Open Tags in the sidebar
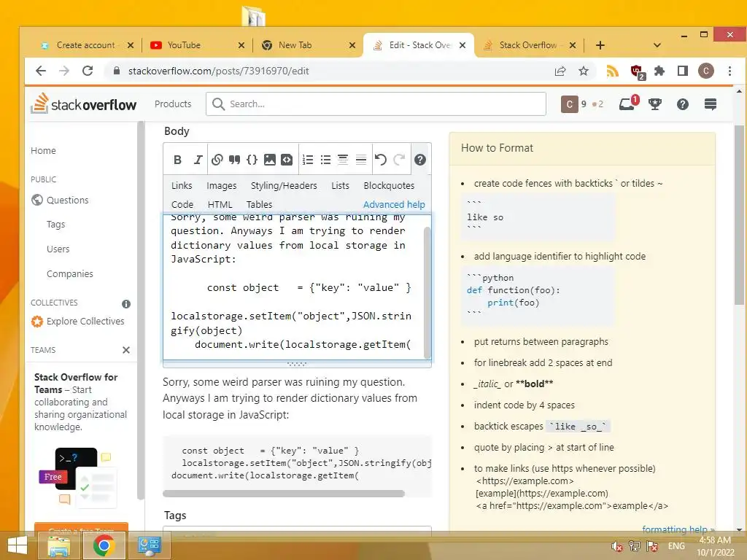Viewport: 747px width, 560px height. click(x=55, y=225)
